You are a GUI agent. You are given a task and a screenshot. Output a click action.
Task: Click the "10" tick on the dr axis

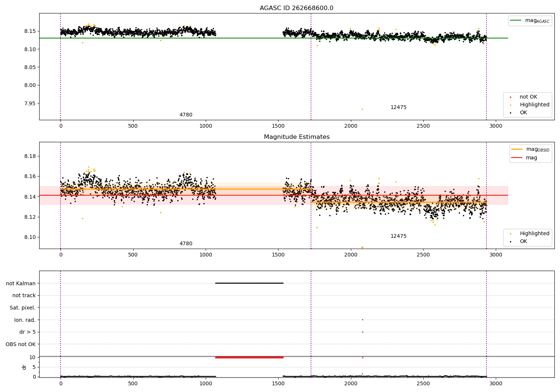pyautogui.click(x=32, y=358)
